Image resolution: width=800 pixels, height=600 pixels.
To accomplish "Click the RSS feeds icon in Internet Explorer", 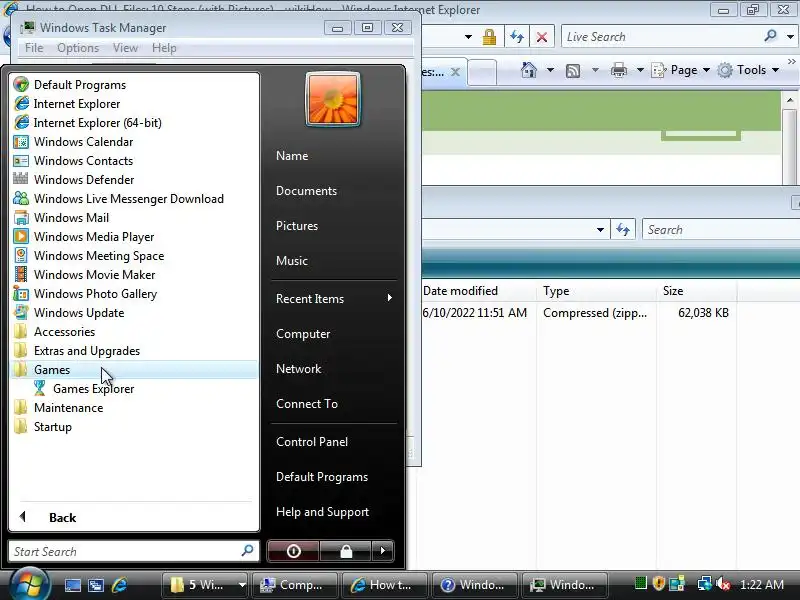I will tap(573, 70).
